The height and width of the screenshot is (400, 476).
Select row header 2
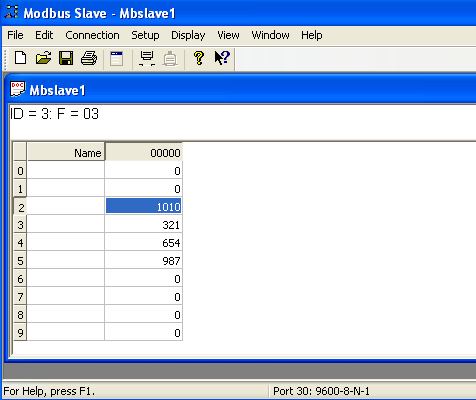(x=20, y=206)
